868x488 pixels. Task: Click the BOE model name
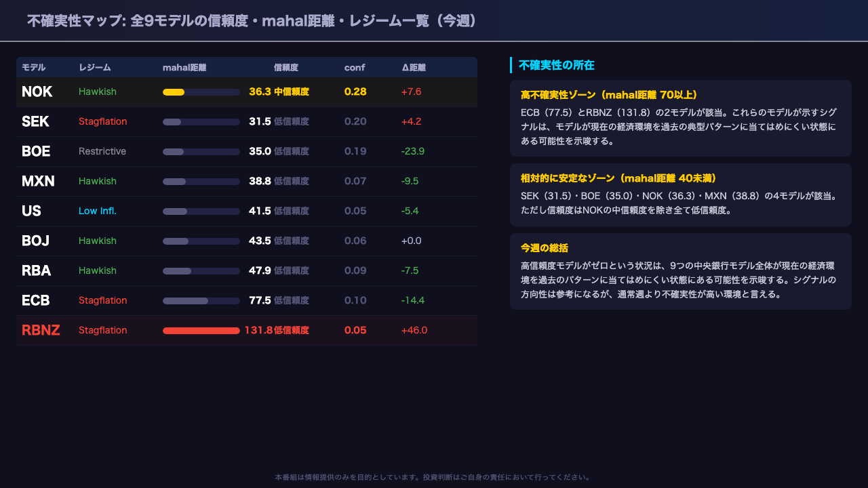pyautogui.click(x=36, y=151)
